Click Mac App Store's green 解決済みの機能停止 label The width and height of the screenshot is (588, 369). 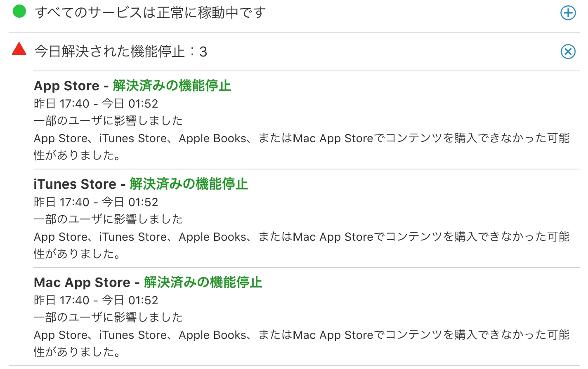tap(203, 282)
